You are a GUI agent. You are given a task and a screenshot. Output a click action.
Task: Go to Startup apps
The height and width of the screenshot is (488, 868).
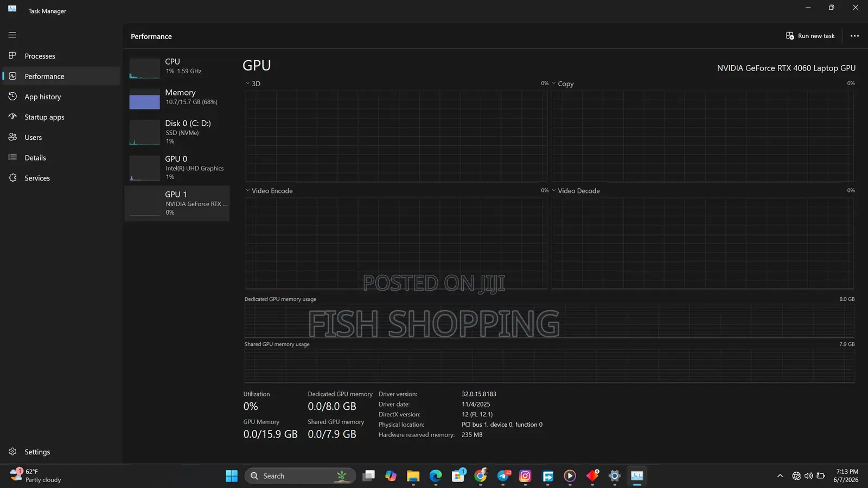(61, 117)
